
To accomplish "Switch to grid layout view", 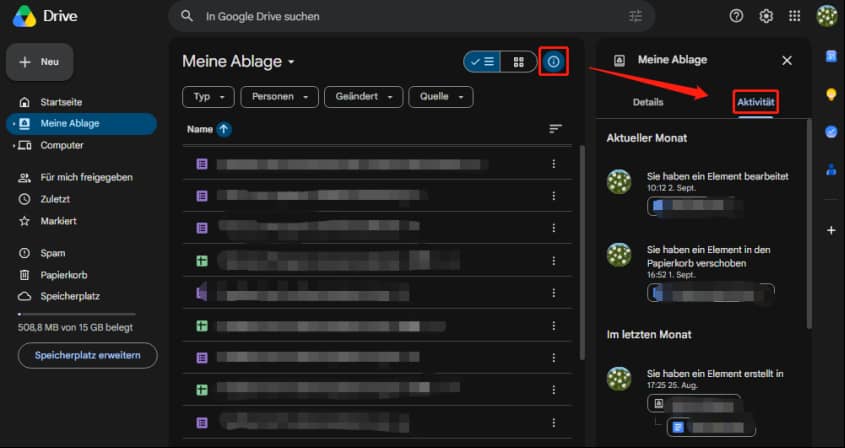I will pyautogui.click(x=518, y=61).
